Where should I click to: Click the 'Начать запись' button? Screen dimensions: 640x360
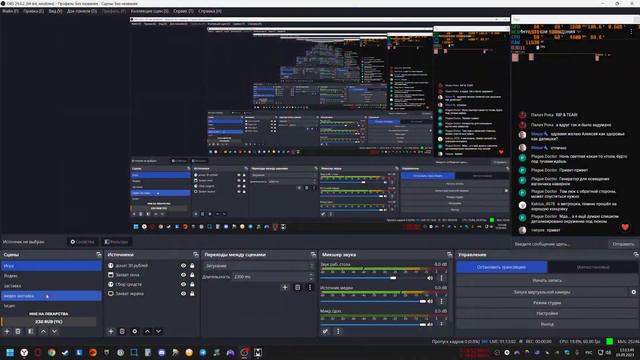tap(547, 280)
